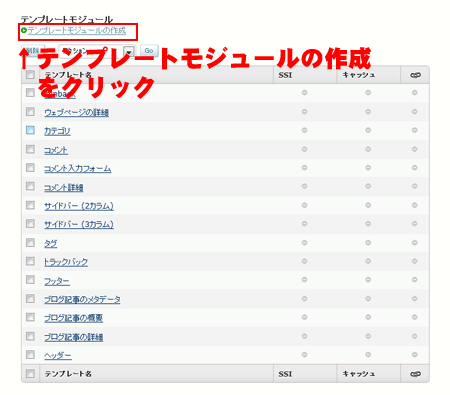Click the link-column dot in the サイドバー (3カラム) row
450x395 pixels.
[x=414, y=223]
